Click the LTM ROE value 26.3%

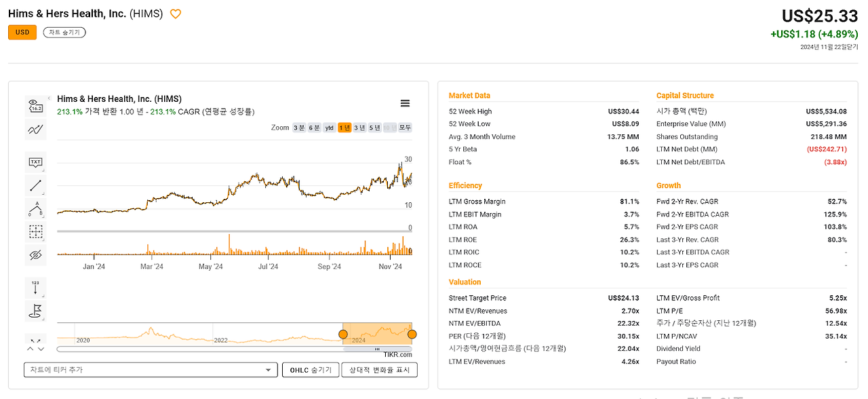[x=629, y=240]
